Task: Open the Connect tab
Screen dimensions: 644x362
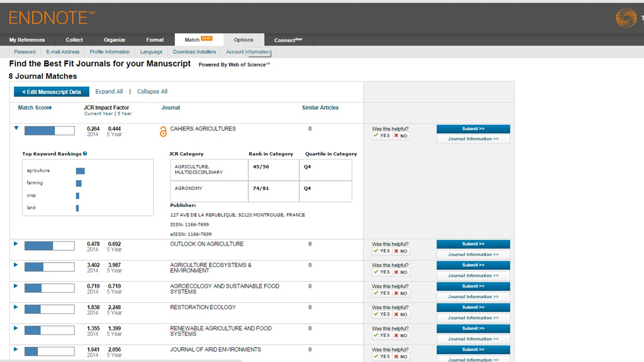Action: [x=288, y=40]
